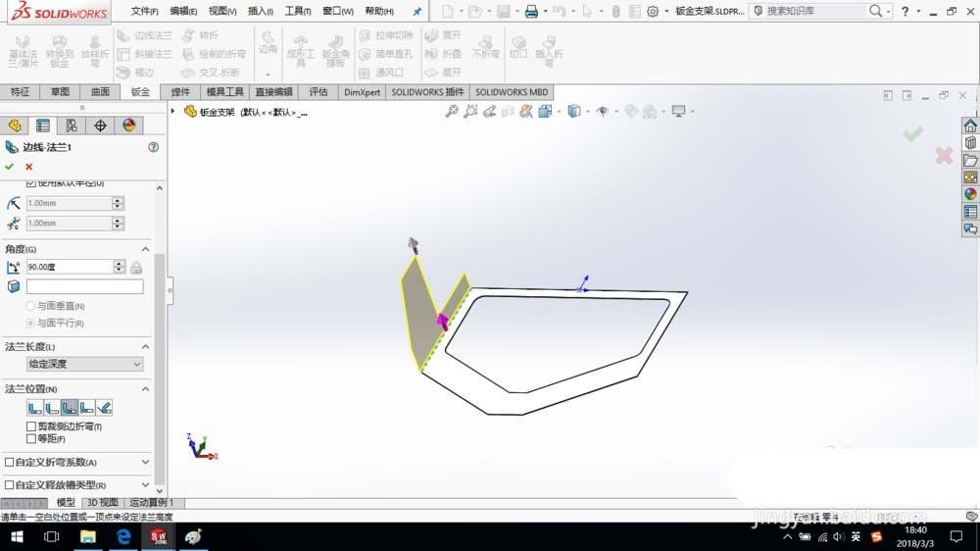Open the dropdown arrow next to the search magnifier

coord(888,11)
